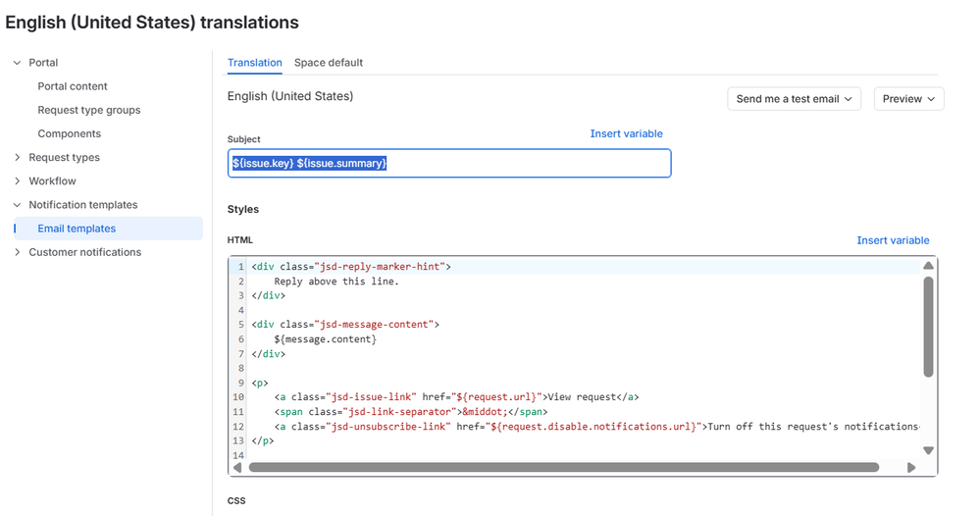Collapse the Portal tree section

(x=18, y=63)
